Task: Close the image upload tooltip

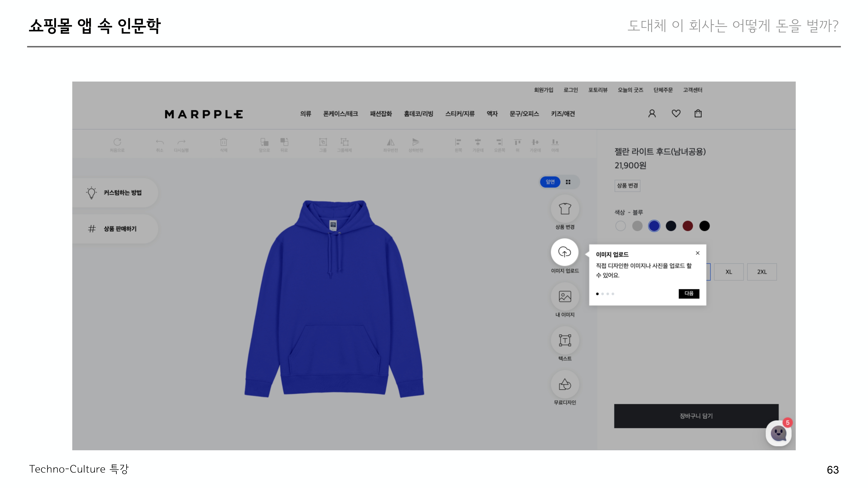Action: click(697, 253)
